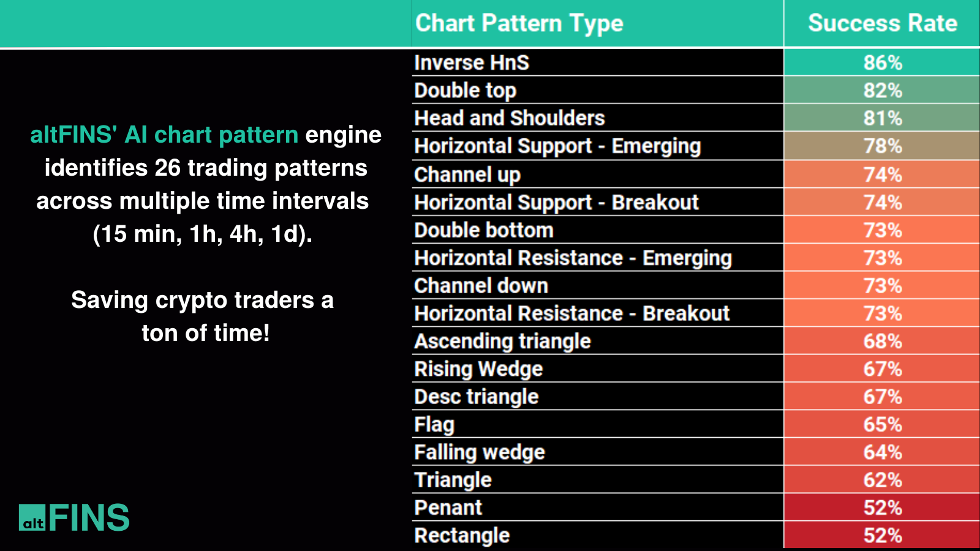Select the Falling wedge pattern label

coord(480,452)
